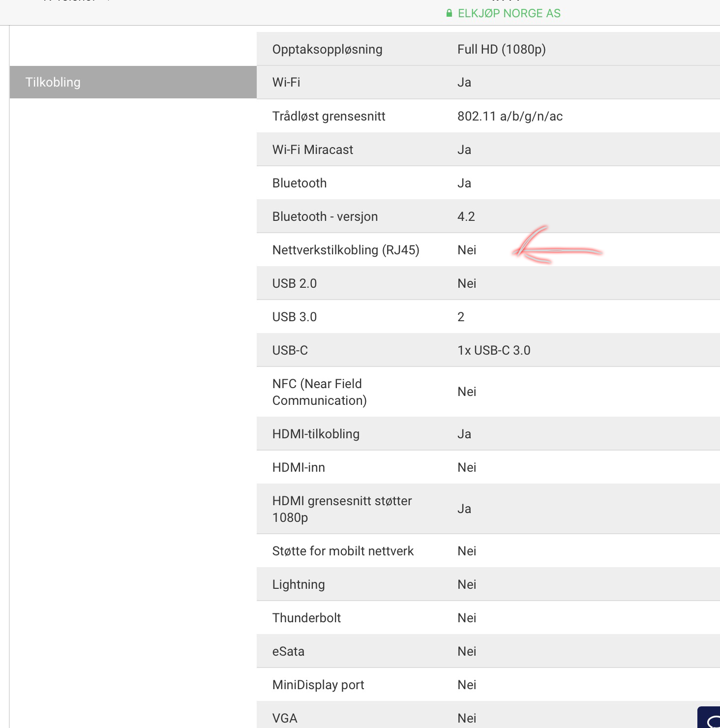Viewport: 720px width, 728px height.
Task: Select the HDMI-tilkobling row label
Action: click(x=316, y=434)
